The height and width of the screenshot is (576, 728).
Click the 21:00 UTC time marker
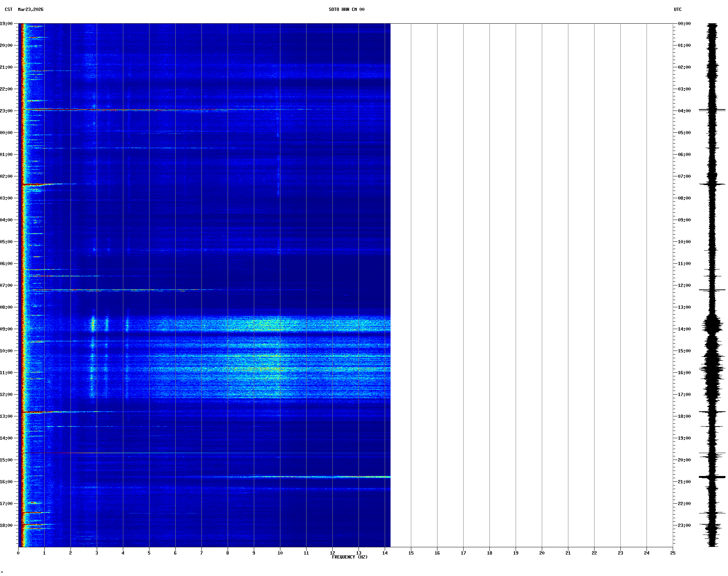(x=684, y=482)
